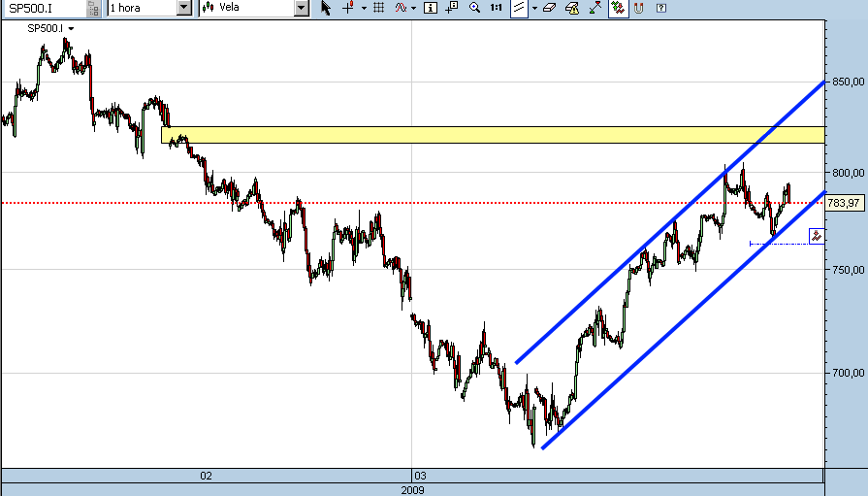Expand the SP500.I chart label menu
The image size is (868, 496).
tap(71, 29)
